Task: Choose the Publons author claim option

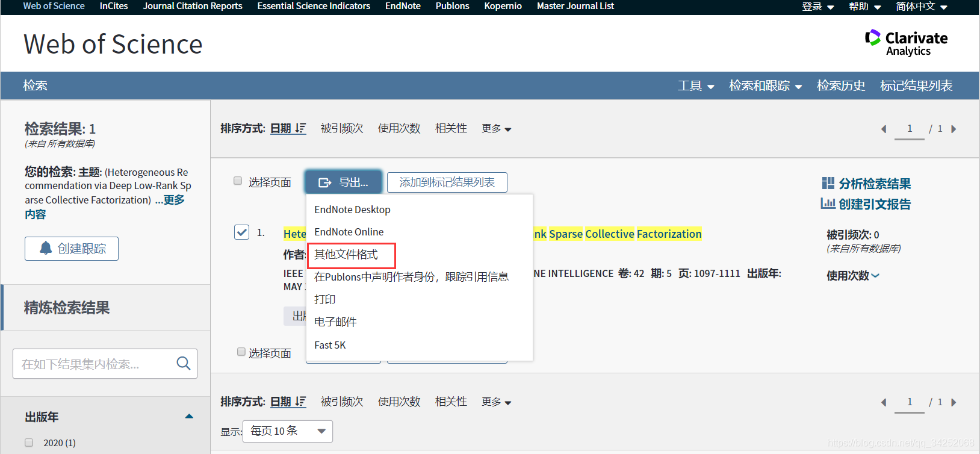Action: [411, 277]
